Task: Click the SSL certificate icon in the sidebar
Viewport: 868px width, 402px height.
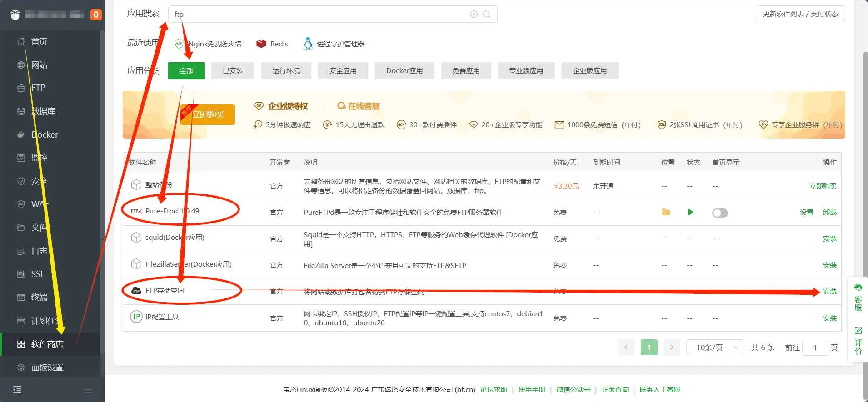Action: [x=21, y=274]
